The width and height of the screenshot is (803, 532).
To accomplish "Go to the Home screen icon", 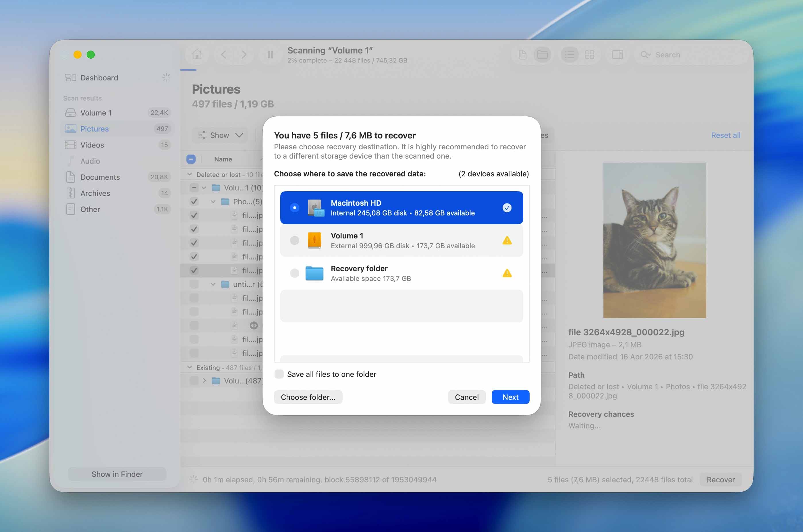I will (197, 55).
